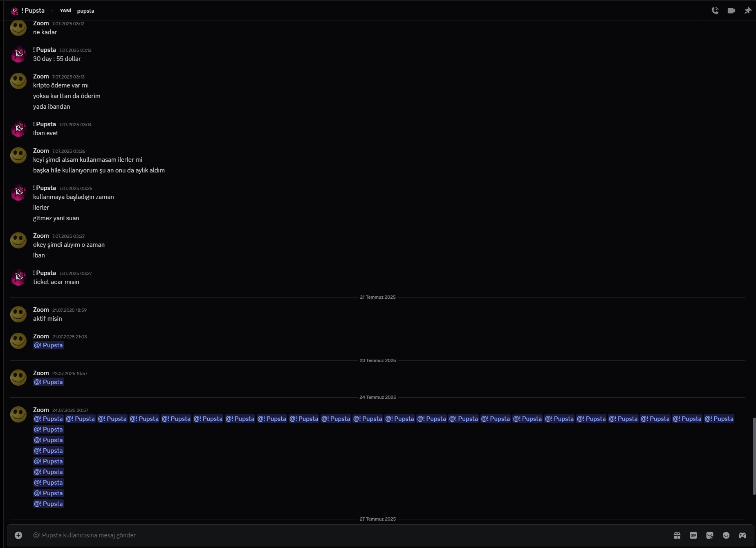Image resolution: width=756 pixels, height=548 pixels.
Task: Open Zoom's avatar on 'ne kadar' message
Action: click(18, 28)
